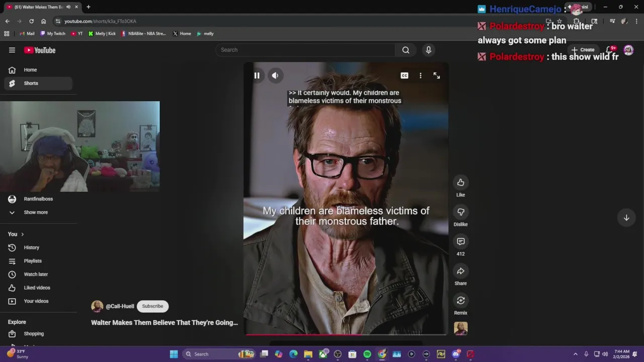
Task: Open Spotify from the taskbar
Action: [367, 354]
